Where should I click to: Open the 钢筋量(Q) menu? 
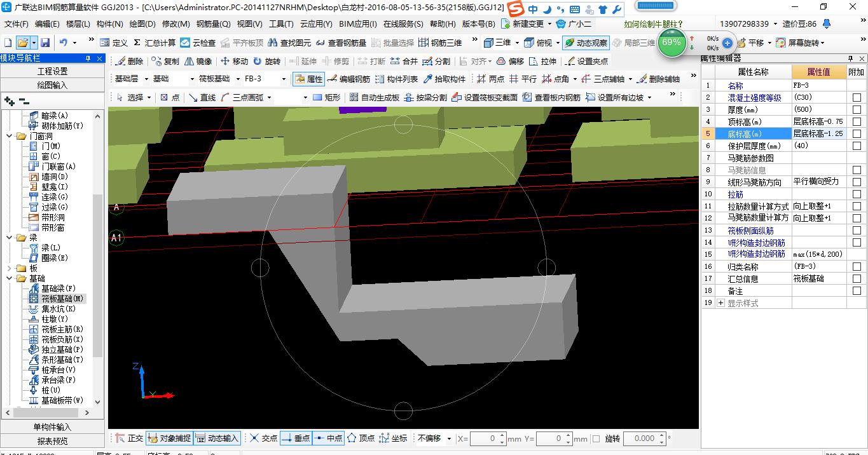tap(214, 24)
